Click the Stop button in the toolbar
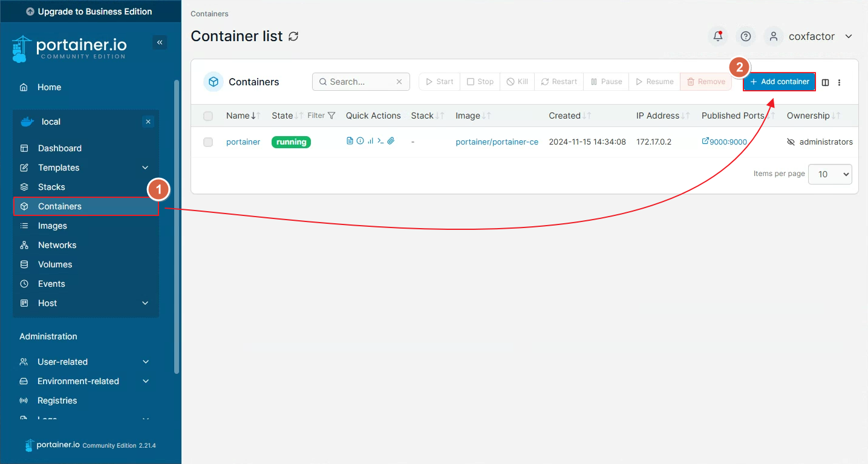 click(480, 82)
